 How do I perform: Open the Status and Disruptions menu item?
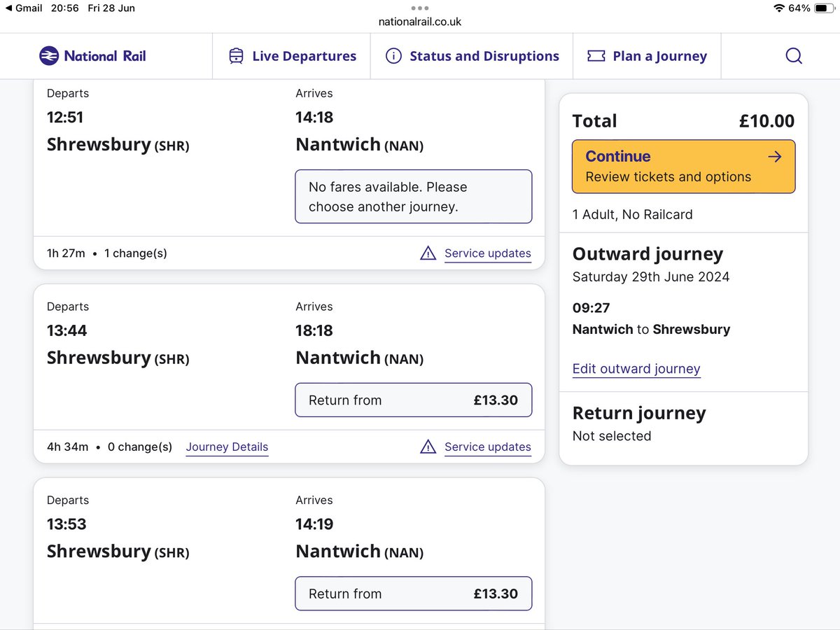tap(472, 56)
